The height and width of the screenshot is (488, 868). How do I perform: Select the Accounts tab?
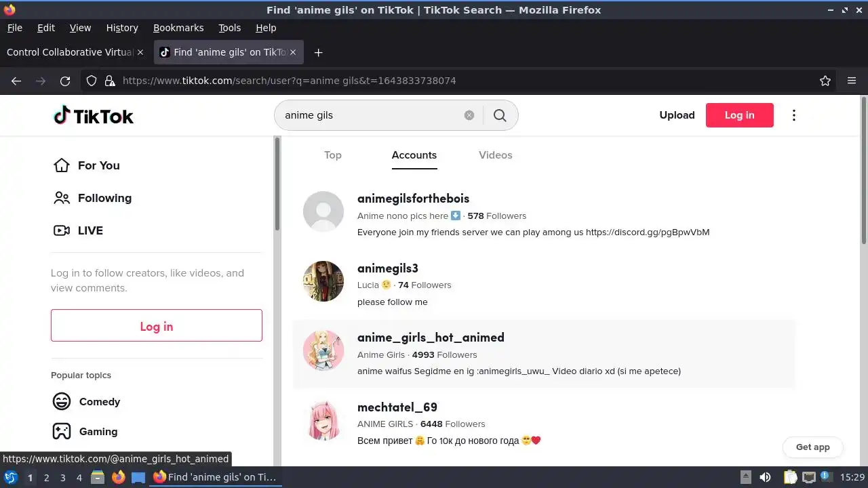pos(414,155)
